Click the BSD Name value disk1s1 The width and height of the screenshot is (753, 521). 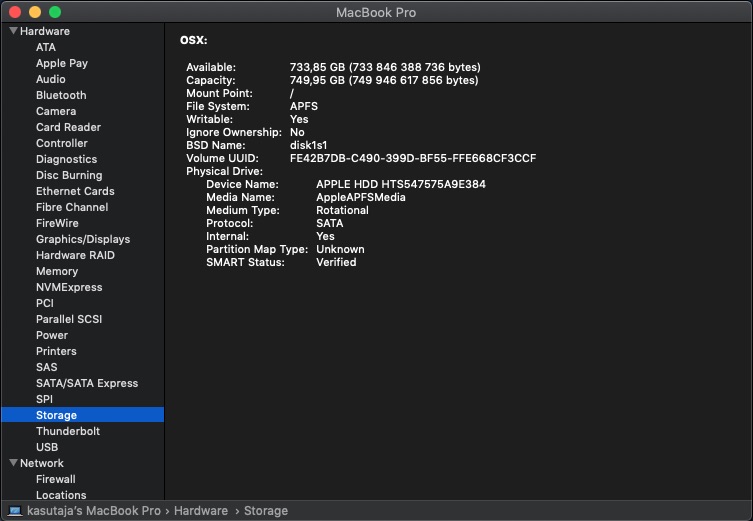tap(308, 145)
